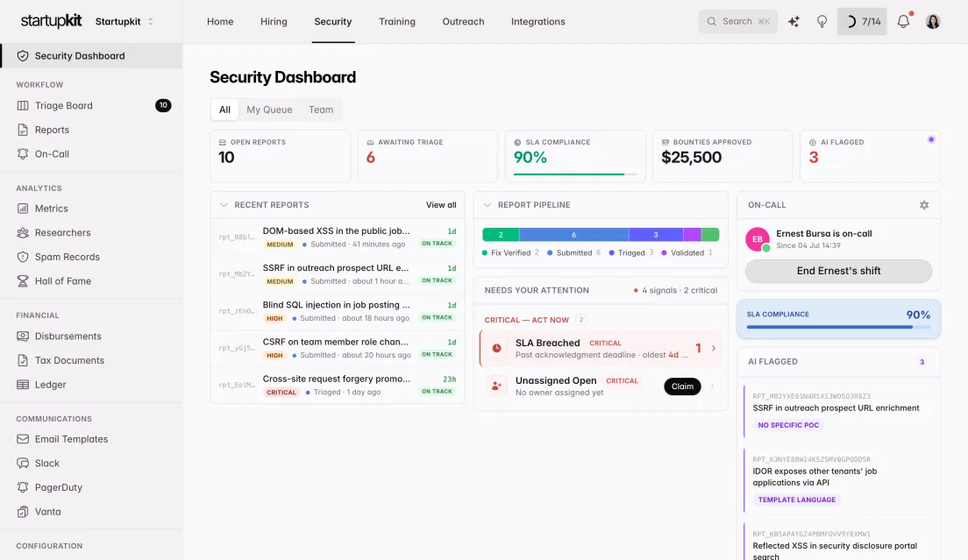Click the Hall of Fame trophy icon
This screenshot has width=968, height=560.
point(23,280)
